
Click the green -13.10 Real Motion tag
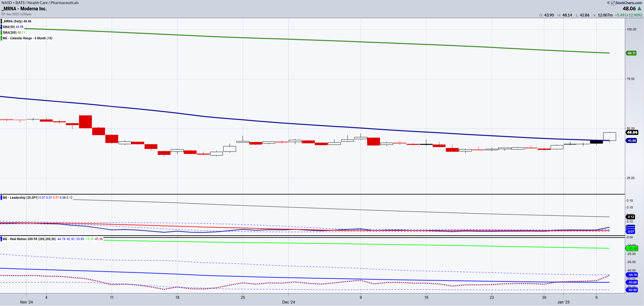pos(631,248)
